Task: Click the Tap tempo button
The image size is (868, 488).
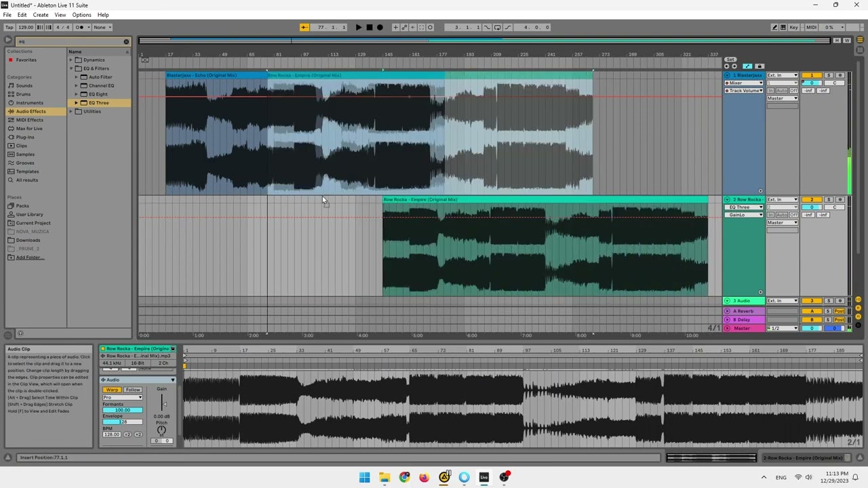Action: [9, 27]
